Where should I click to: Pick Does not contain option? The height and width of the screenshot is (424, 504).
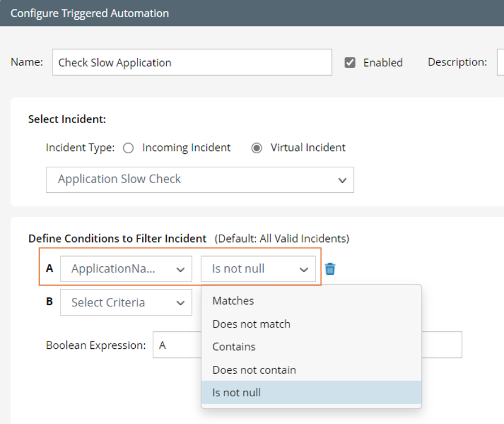[254, 370]
